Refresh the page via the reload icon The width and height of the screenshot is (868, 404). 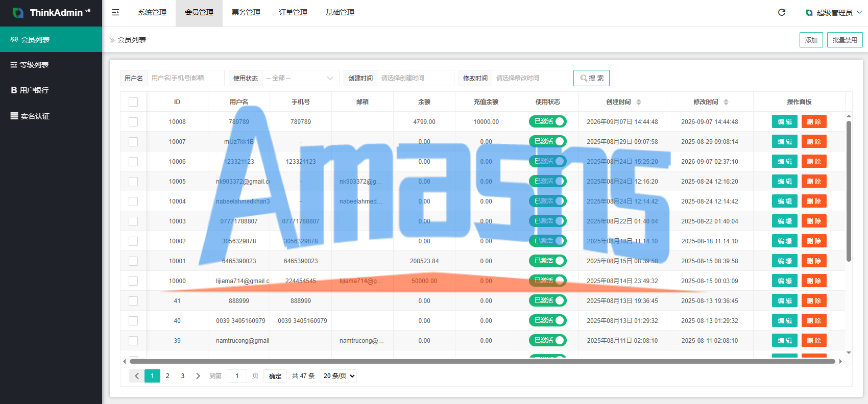[782, 12]
